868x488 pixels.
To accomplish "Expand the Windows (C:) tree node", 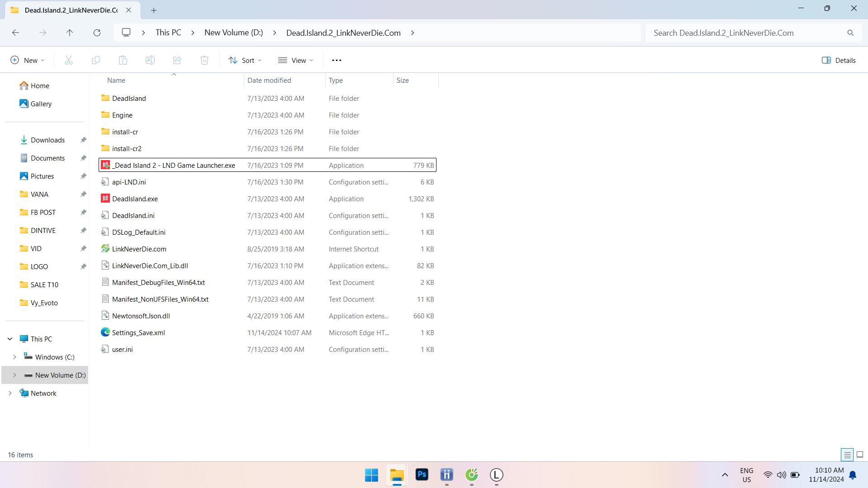I will 14,357.
